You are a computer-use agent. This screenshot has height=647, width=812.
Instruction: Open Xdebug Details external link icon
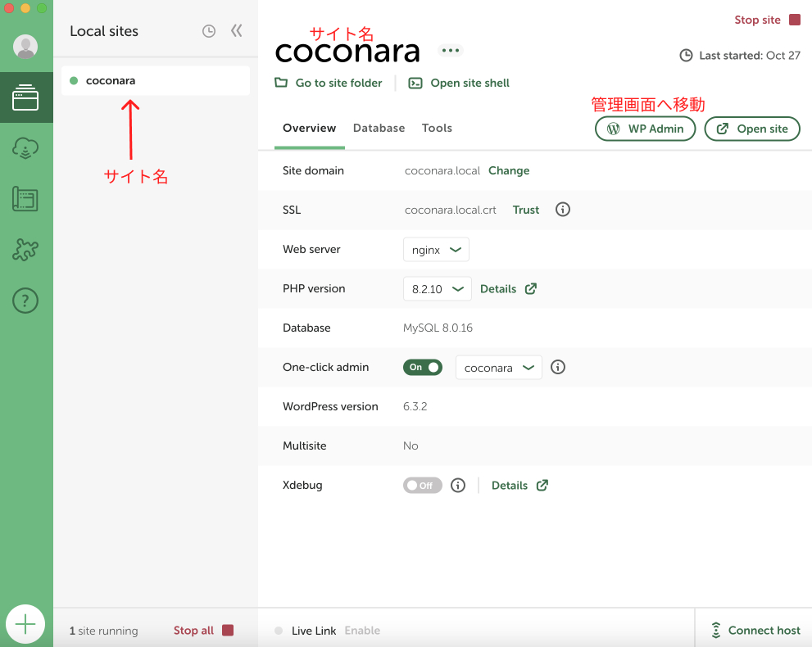click(x=542, y=485)
